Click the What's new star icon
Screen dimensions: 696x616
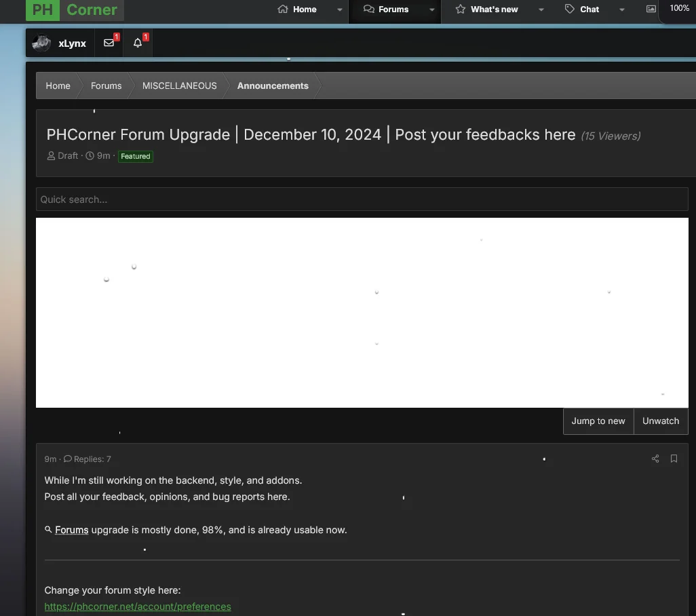(461, 9)
